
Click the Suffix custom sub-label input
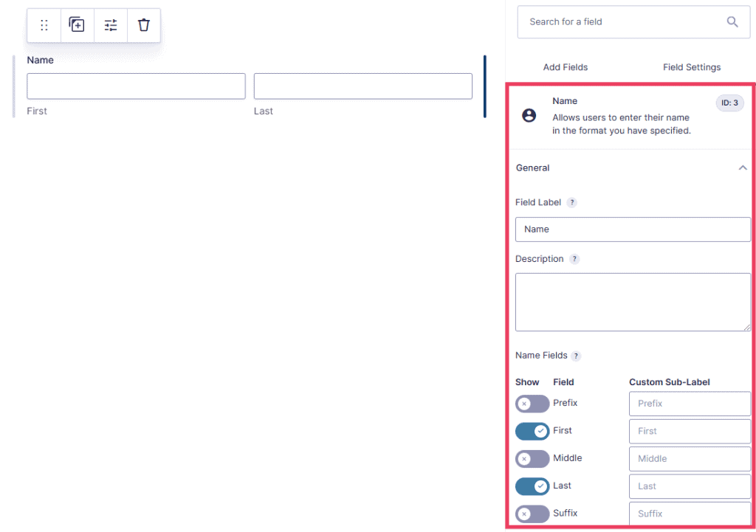point(690,514)
